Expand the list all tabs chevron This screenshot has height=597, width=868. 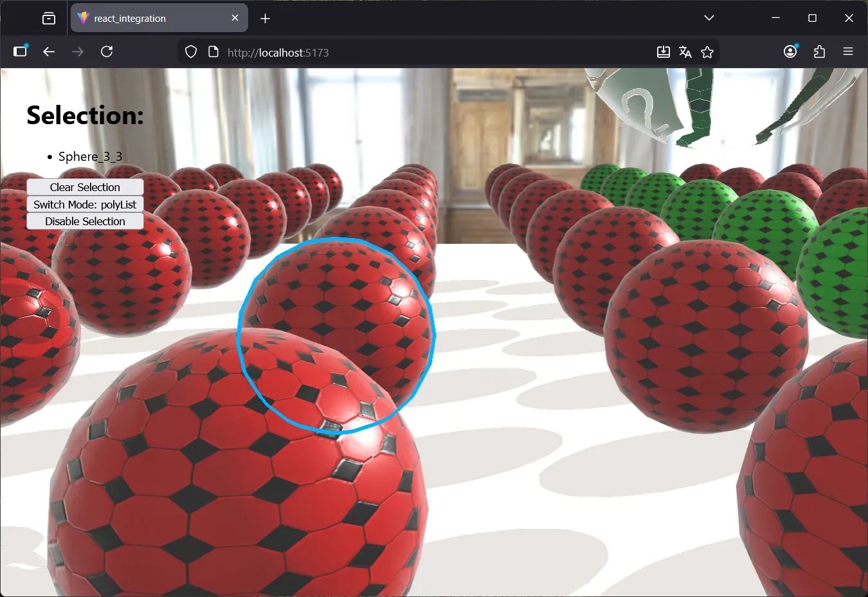pos(709,18)
